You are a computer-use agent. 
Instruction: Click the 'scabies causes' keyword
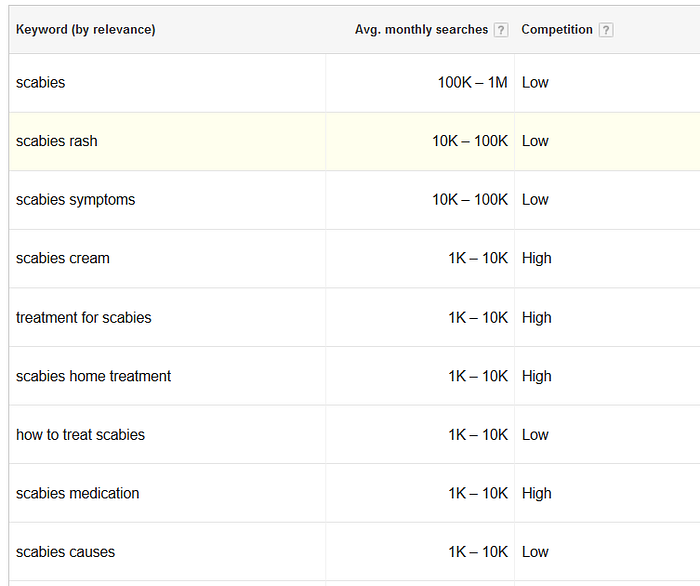point(65,552)
